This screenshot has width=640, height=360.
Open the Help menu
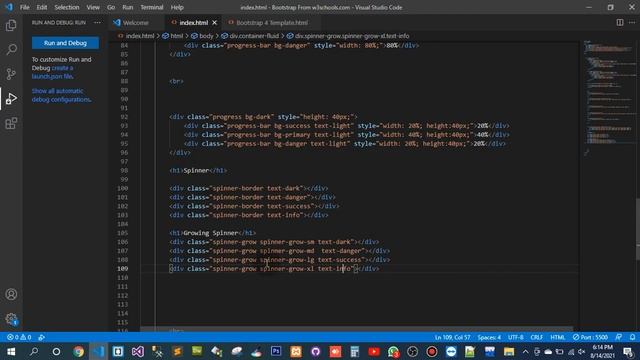tap(177, 7)
